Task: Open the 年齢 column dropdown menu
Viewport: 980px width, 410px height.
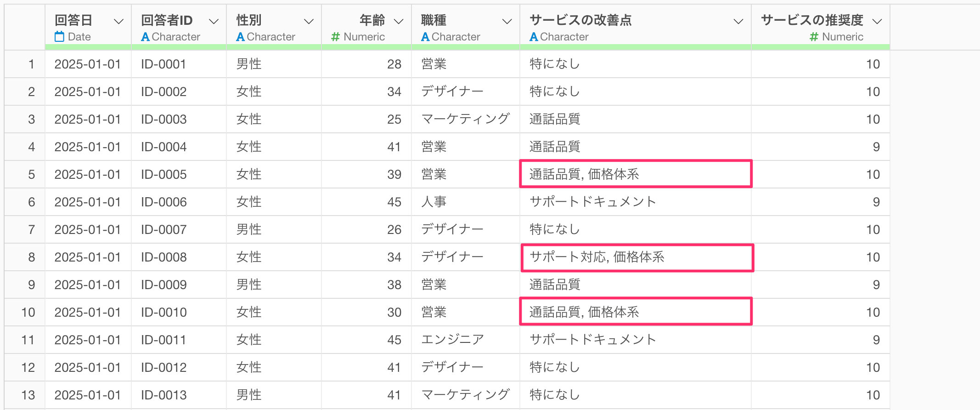Action: pos(399,22)
